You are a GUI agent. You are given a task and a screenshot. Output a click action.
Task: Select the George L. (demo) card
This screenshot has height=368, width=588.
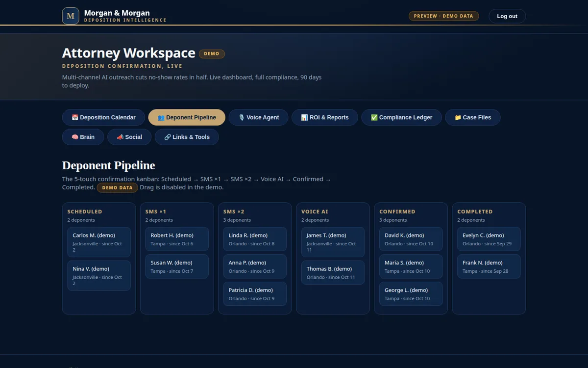tap(411, 294)
